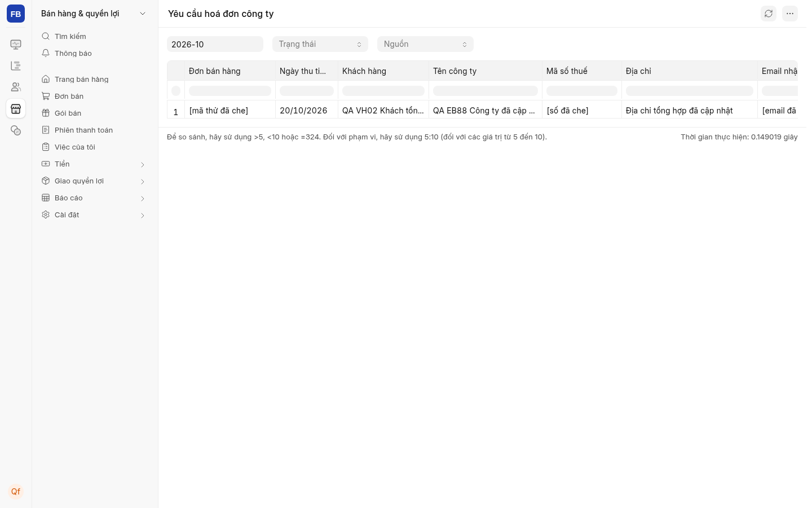Click the Địa chỉ column filter box
The width and height of the screenshot is (812, 508).
tap(690, 90)
